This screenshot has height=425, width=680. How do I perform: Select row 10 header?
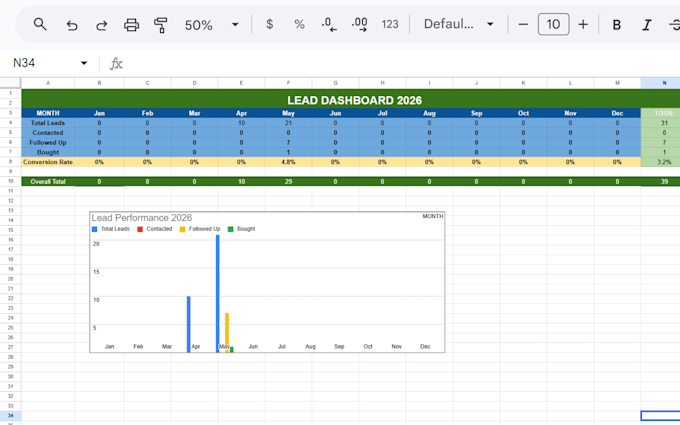tap(10, 181)
